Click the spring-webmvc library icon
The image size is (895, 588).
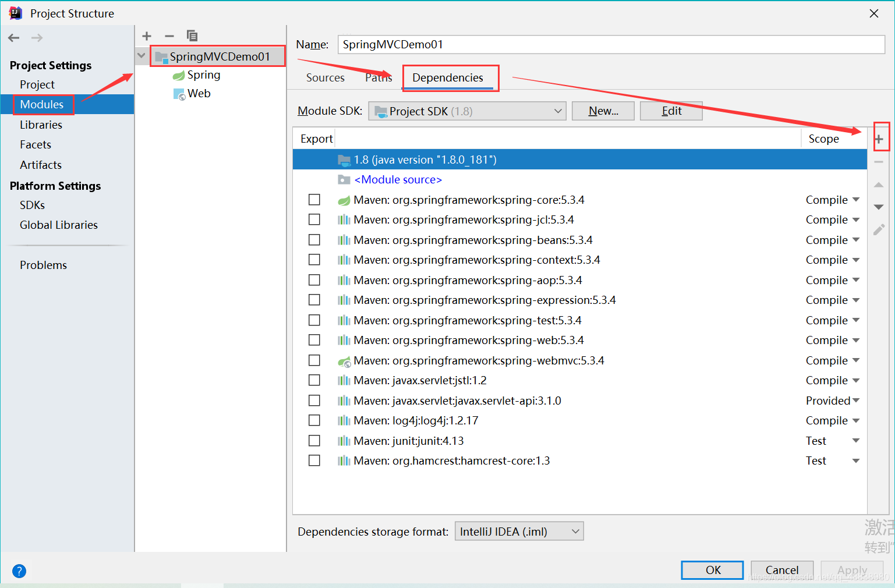(x=344, y=361)
